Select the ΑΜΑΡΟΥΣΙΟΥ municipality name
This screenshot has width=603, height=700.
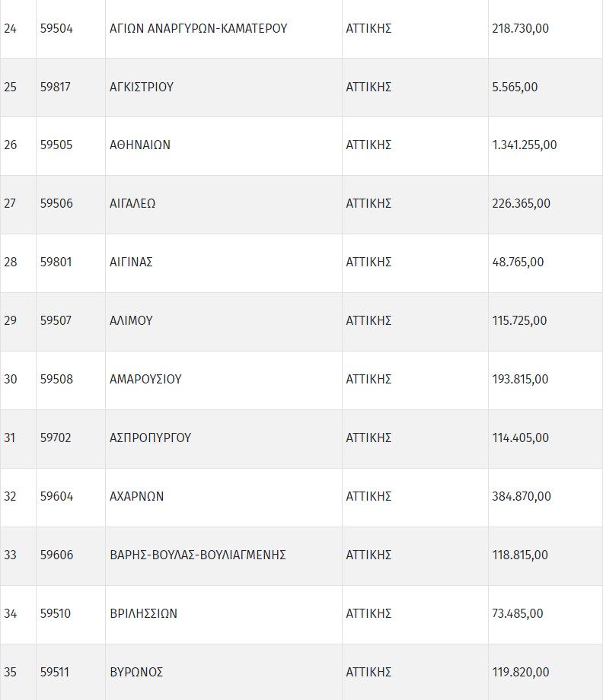[x=145, y=379]
